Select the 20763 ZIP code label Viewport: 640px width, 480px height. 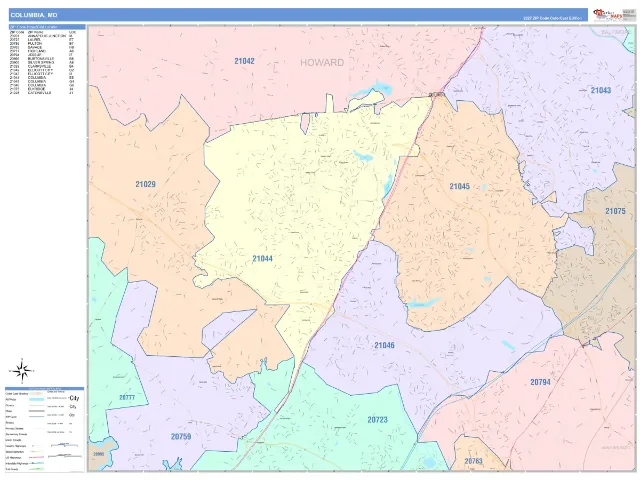click(473, 461)
